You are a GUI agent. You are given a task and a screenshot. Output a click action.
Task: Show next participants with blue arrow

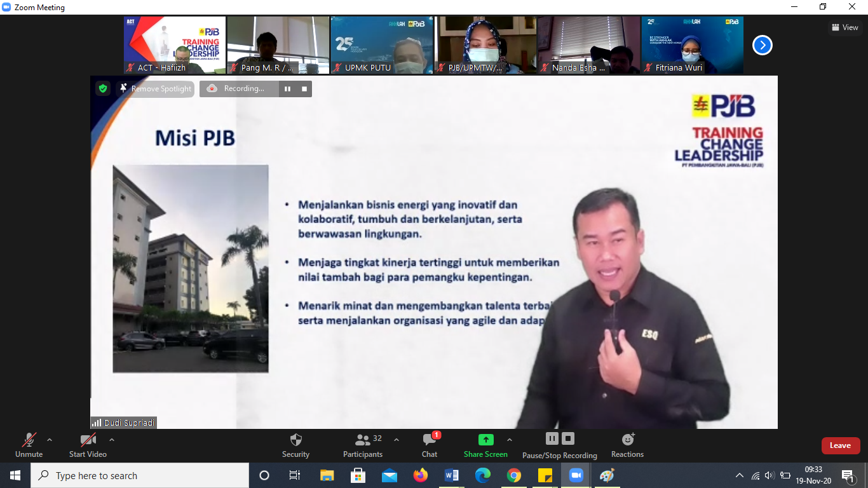(x=762, y=45)
